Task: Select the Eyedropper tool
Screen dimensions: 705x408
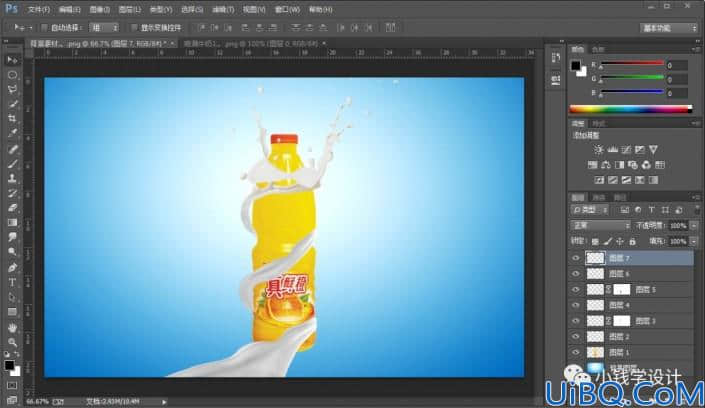Action: click(x=12, y=134)
